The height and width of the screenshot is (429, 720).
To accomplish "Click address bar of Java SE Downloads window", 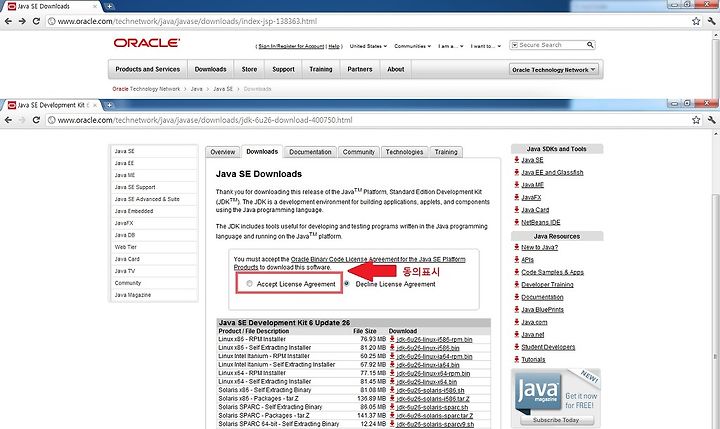I will point(367,21).
